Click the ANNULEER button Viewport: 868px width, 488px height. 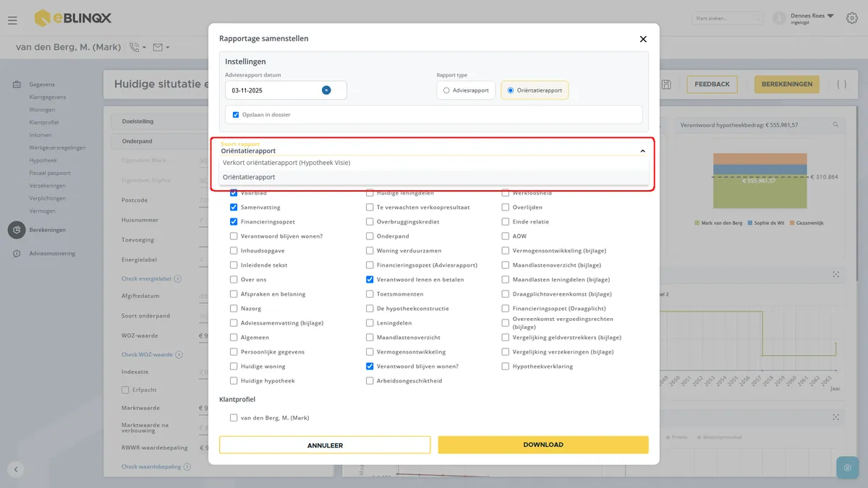(x=325, y=445)
